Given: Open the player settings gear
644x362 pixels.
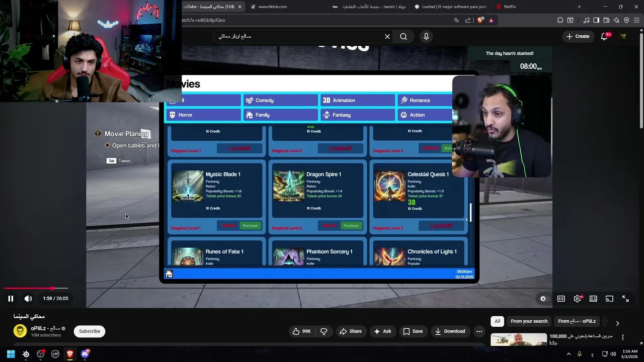Looking at the screenshot, I should click(577, 299).
